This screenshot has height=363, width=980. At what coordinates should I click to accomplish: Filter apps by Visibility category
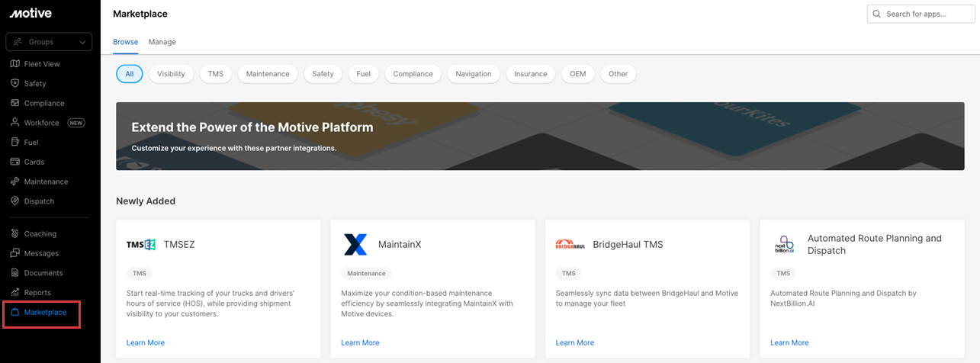click(x=171, y=74)
